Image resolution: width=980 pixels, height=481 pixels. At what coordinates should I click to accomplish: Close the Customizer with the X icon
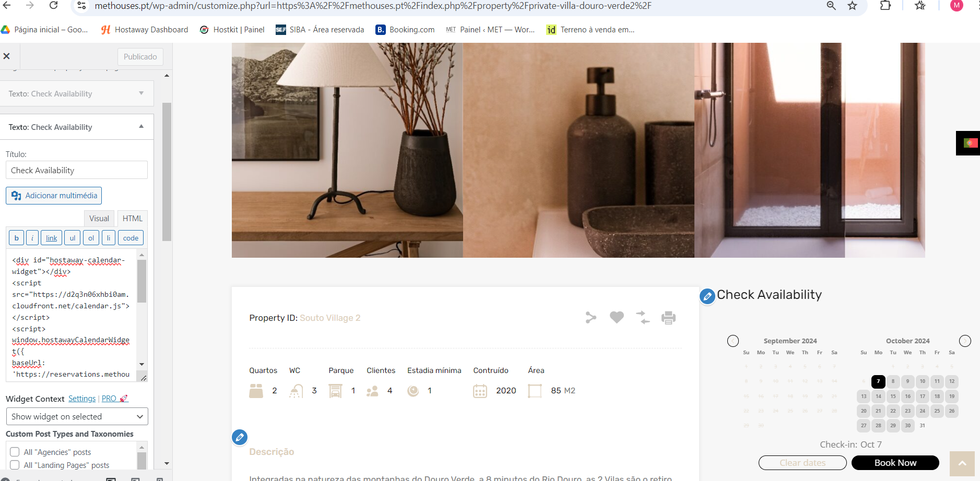pos(7,56)
